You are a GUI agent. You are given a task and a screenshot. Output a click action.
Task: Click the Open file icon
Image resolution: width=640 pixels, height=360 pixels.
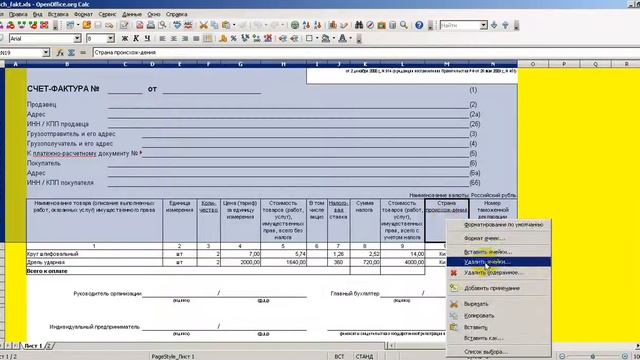(x=87, y=25)
